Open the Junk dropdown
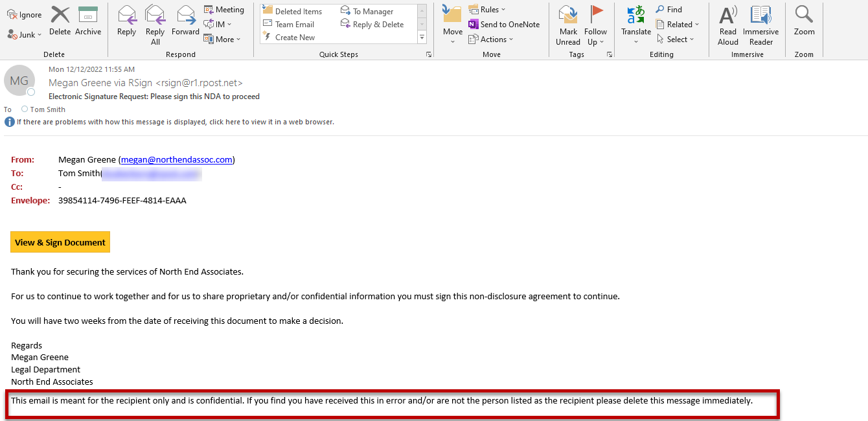The width and height of the screenshot is (868, 421). (25, 34)
